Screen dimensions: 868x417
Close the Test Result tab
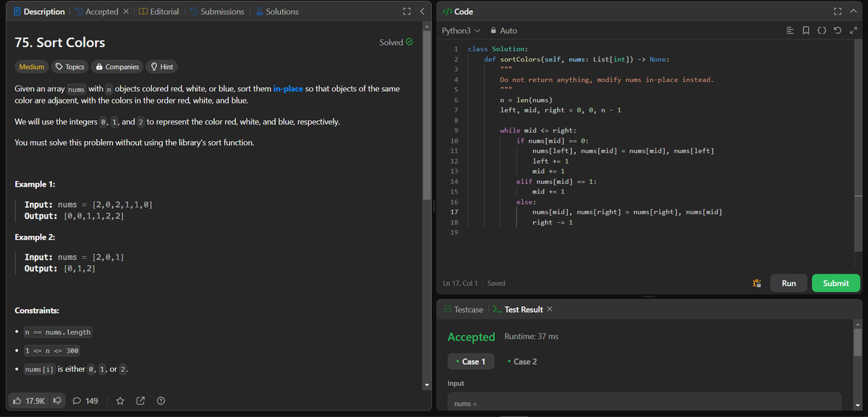pos(550,309)
